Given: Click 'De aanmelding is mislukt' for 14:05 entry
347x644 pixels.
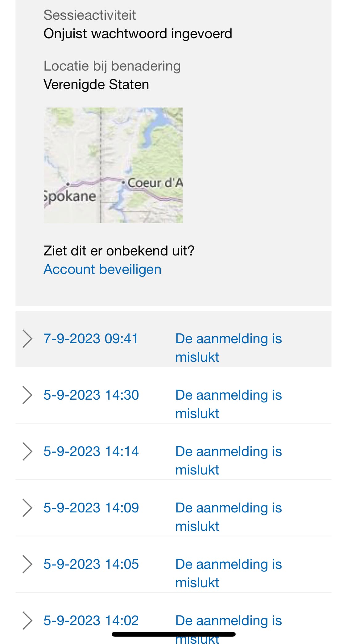Looking at the screenshot, I should (x=229, y=573).
